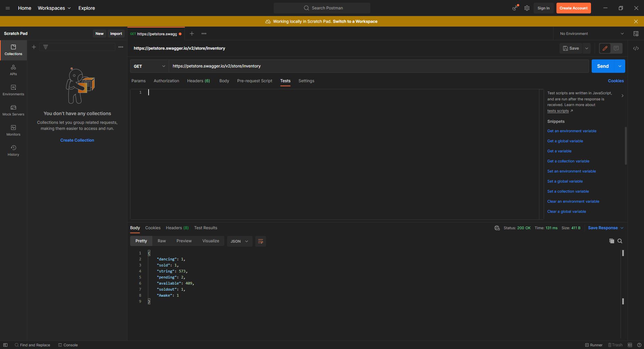Screen dimensions: 644x349
Task: Open the Test Results response tab
Action: coord(206,228)
